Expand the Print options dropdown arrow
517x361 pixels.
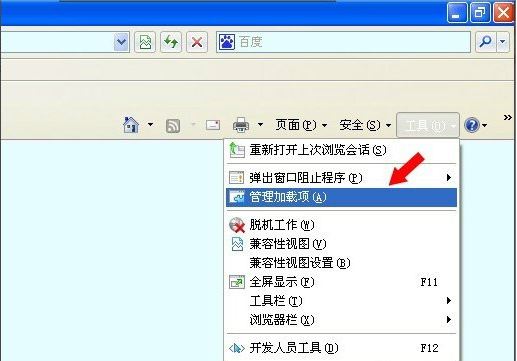[x=260, y=125]
